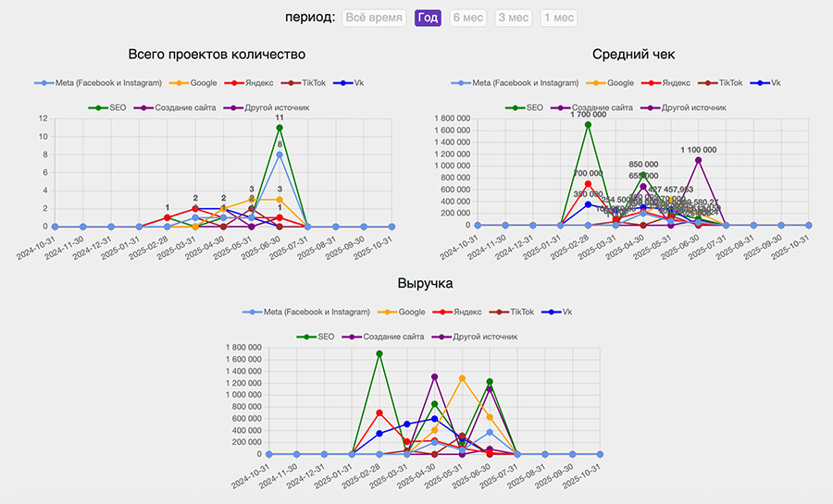Choose the "1 мес" period filter
Viewport: 833px width, 504px height.
coord(558,18)
